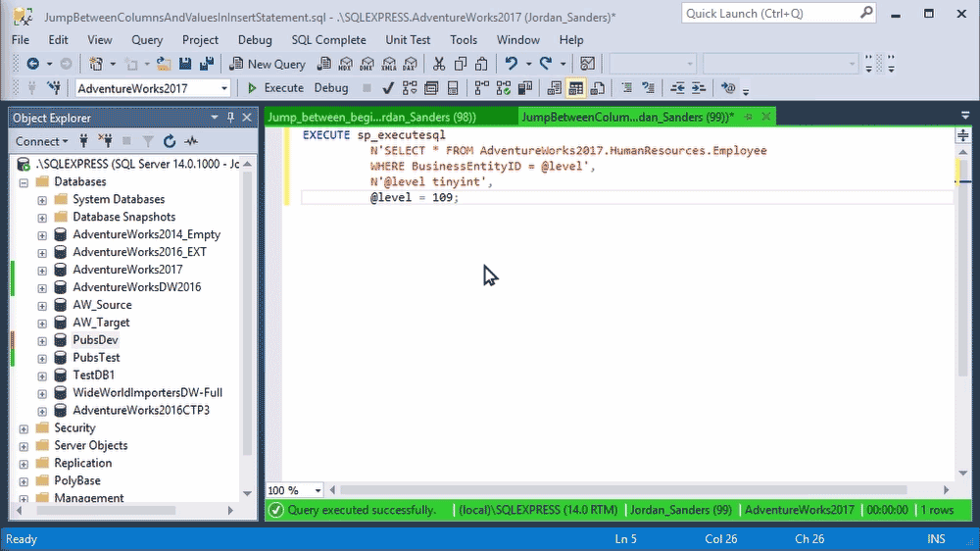Click the Cut scissors icon
Viewport: 980px width, 551px height.
click(439, 64)
